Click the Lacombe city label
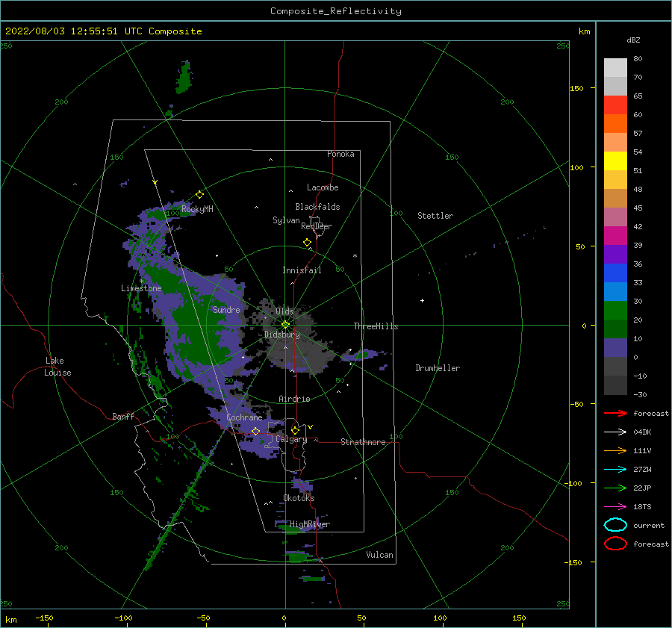The width and height of the screenshot is (672, 628). 323,187
